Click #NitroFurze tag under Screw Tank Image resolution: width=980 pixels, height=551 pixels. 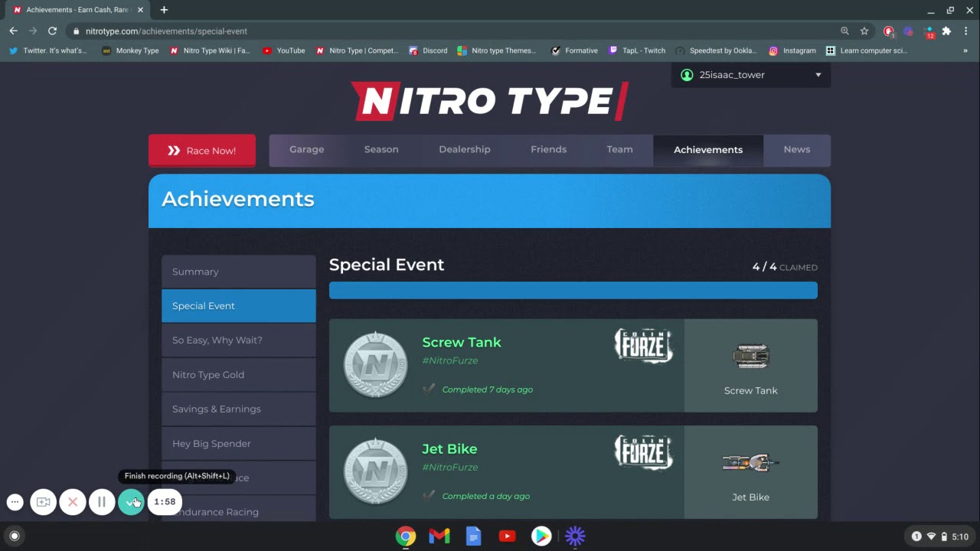[450, 360]
